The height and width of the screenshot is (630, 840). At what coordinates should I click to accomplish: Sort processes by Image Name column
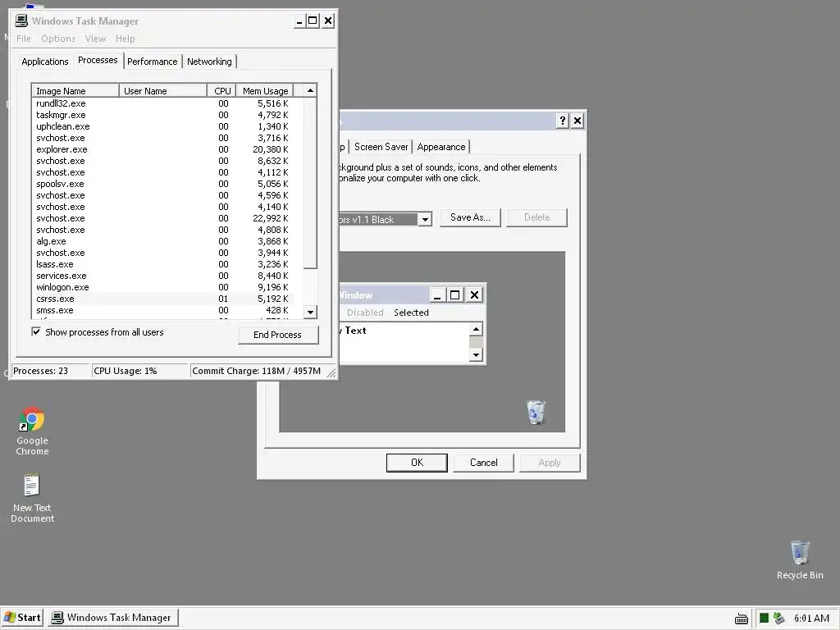pos(75,90)
